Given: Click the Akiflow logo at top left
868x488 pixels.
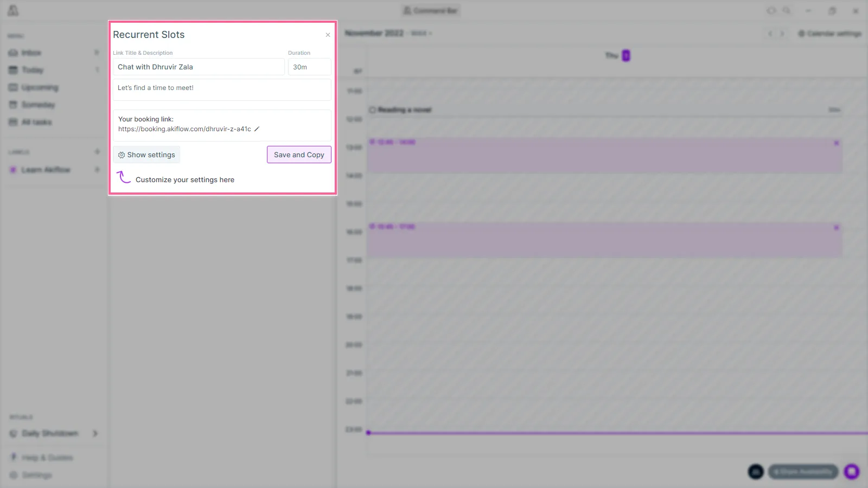Looking at the screenshot, I should click(x=13, y=10).
